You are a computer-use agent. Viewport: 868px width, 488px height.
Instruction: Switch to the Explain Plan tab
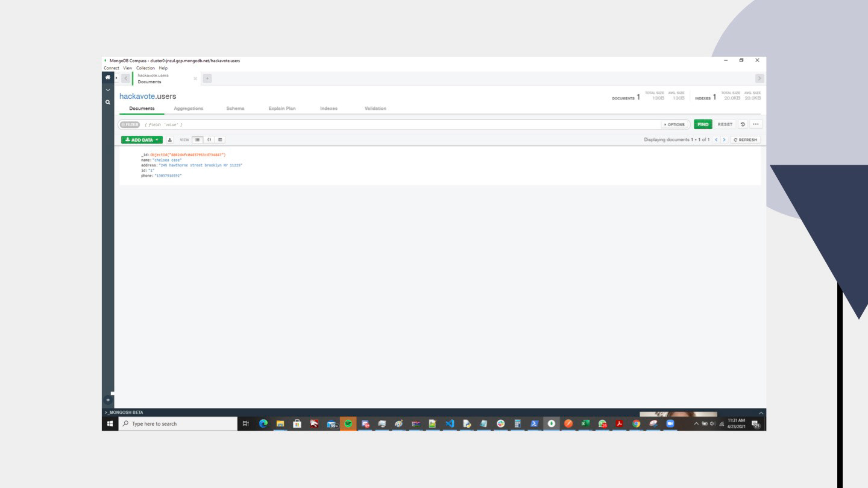pyautogui.click(x=282, y=109)
